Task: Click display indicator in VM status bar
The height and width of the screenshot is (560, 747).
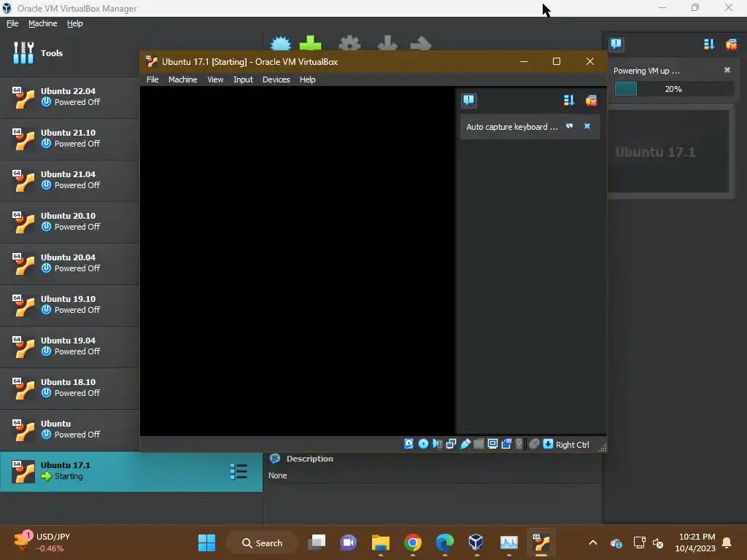Action: point(492,444)
